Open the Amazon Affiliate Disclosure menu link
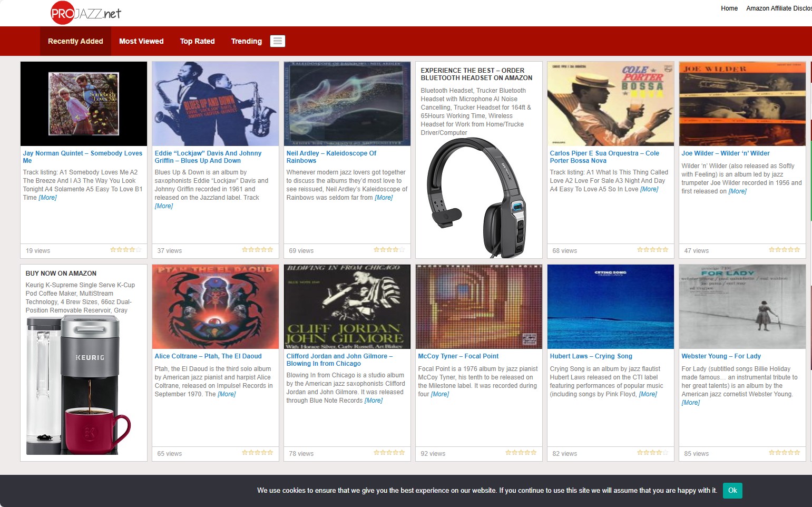The width and height of the screenshot is (812, 507). 779,8
